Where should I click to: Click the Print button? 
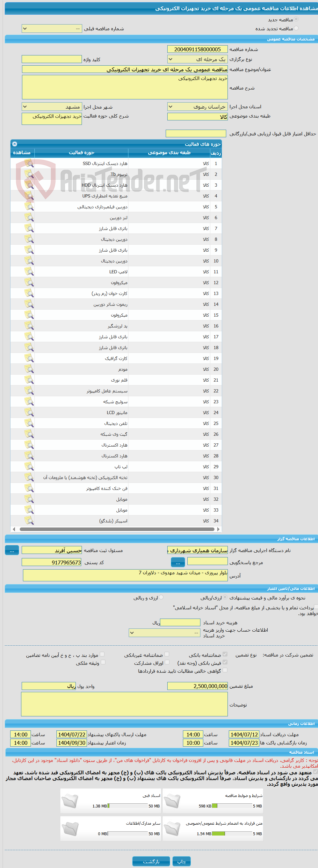click(181, 861)
